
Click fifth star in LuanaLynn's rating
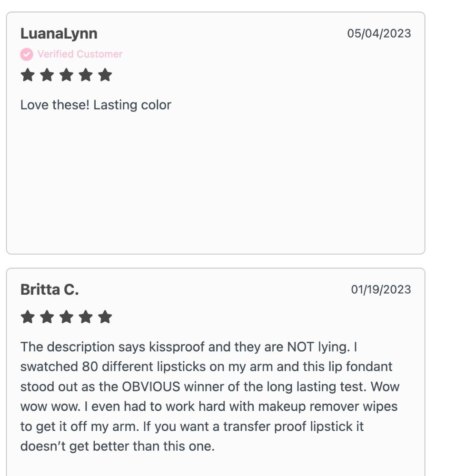(x=105, y=75)
